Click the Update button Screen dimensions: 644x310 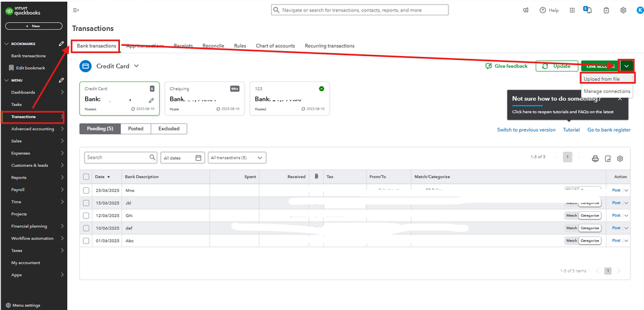[556, 66]
